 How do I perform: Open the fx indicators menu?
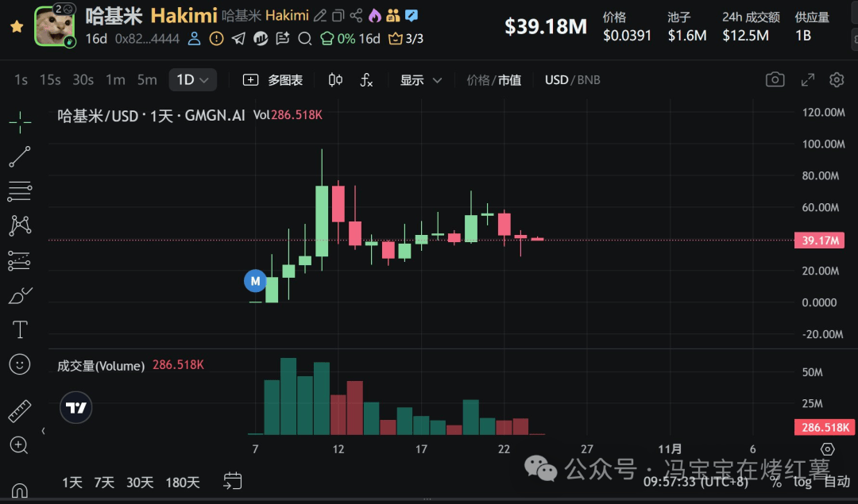point(366,79)
